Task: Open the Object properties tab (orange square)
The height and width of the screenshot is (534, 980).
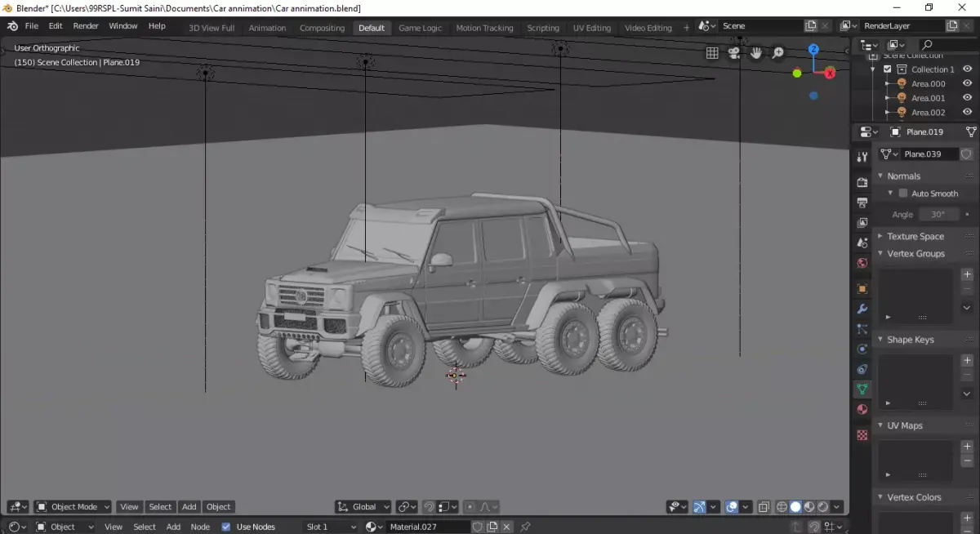Action: click(x=862, y=289)
